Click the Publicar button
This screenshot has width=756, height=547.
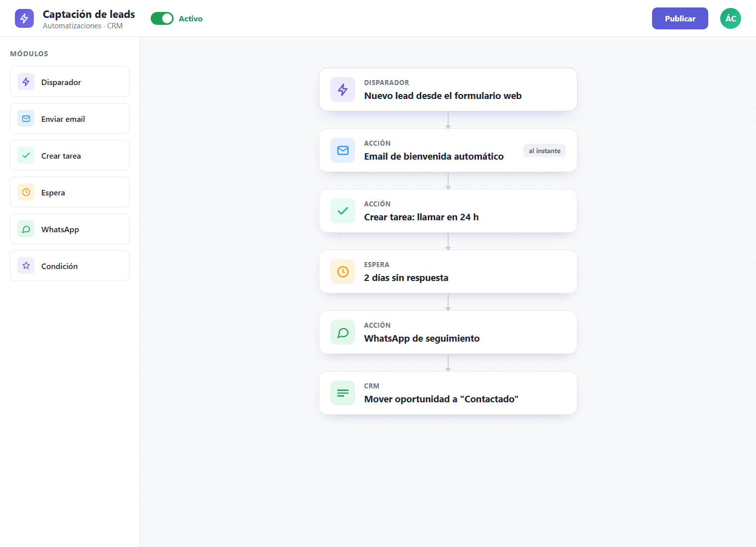tap(680, 18)
